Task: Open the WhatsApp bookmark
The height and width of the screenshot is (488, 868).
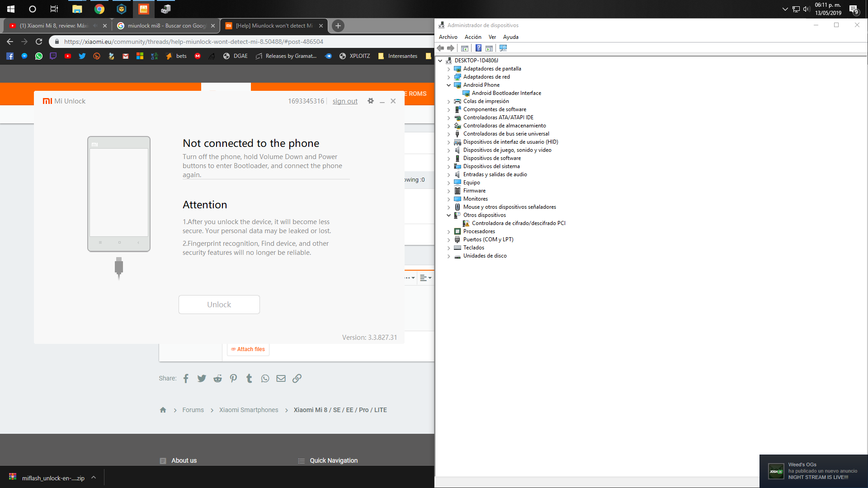Action: click(39, 56)
